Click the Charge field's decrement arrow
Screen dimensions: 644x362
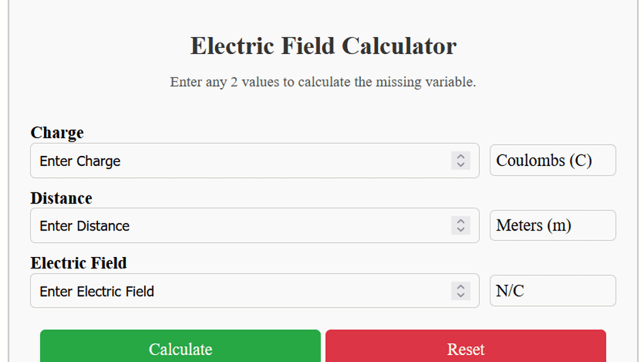coord(462,165)
